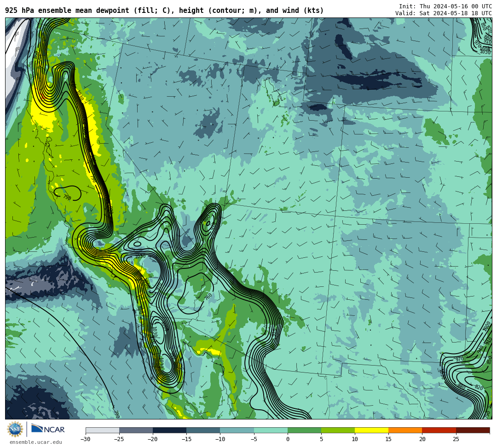Click the 790 label inside the closed oval contour
The width and height of the screenshot is (497, 448).
(67, 197)
